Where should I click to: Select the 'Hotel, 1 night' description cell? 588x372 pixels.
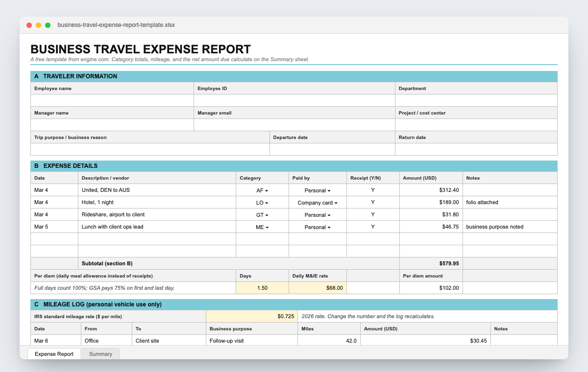pyautogui.click(x=157, y=202)
